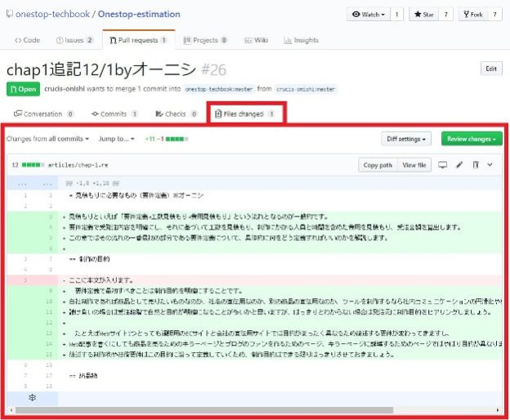
Task: Click the repository book icon
Action: coord(10,14)
